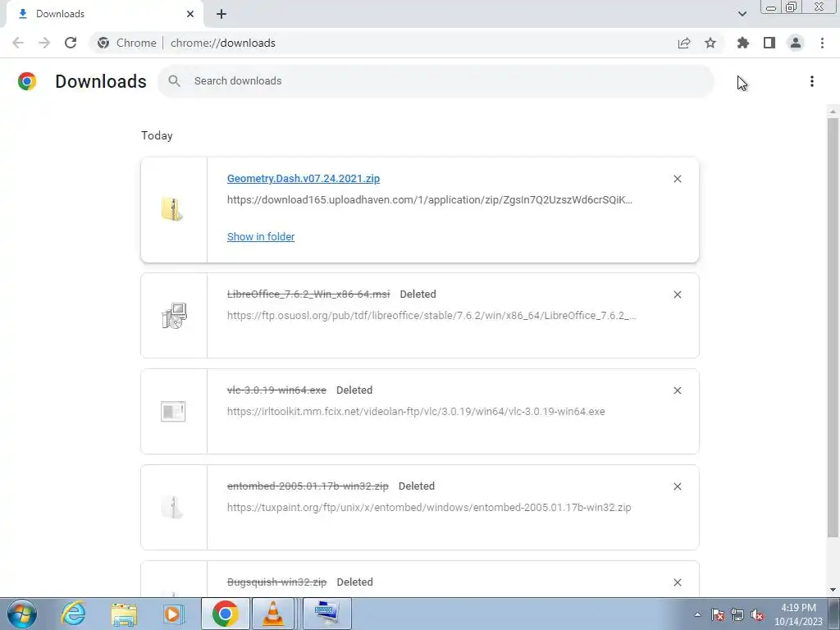
Task: Open the Downloads page three-dot menu
Action: pyautogui.click(x=812, y=81)
